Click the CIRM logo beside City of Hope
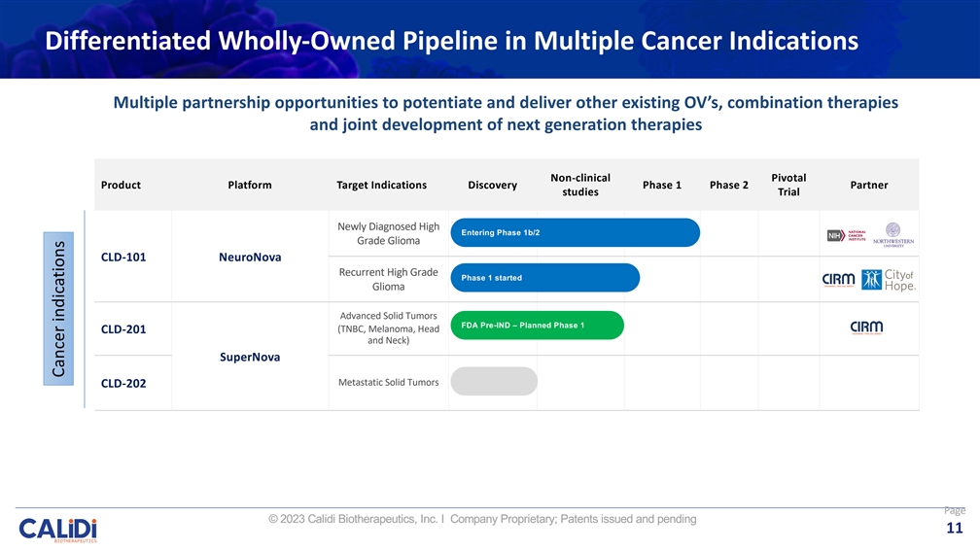 pos(839,280)
